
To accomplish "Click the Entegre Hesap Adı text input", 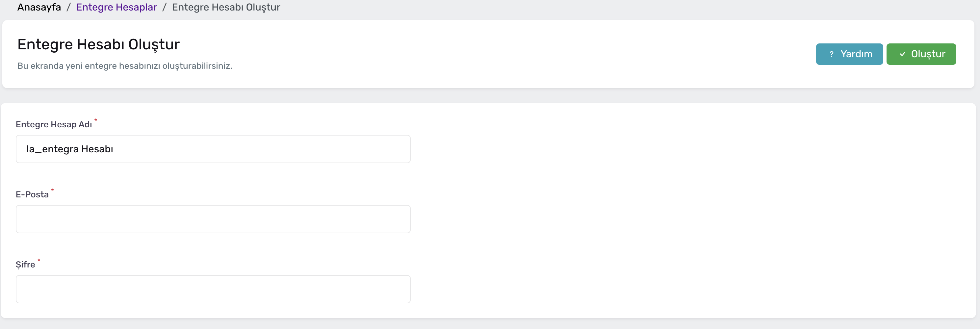I will pyautogui.click(x=213, y=149).
